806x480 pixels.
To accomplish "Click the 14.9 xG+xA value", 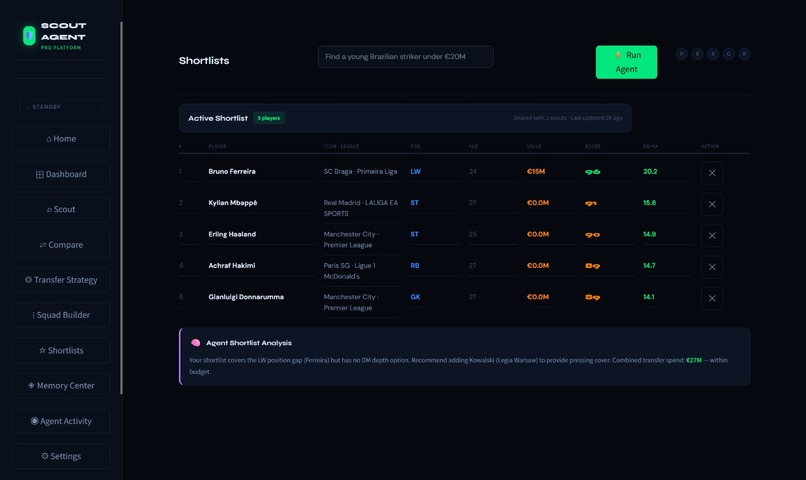I will [649, 234].
